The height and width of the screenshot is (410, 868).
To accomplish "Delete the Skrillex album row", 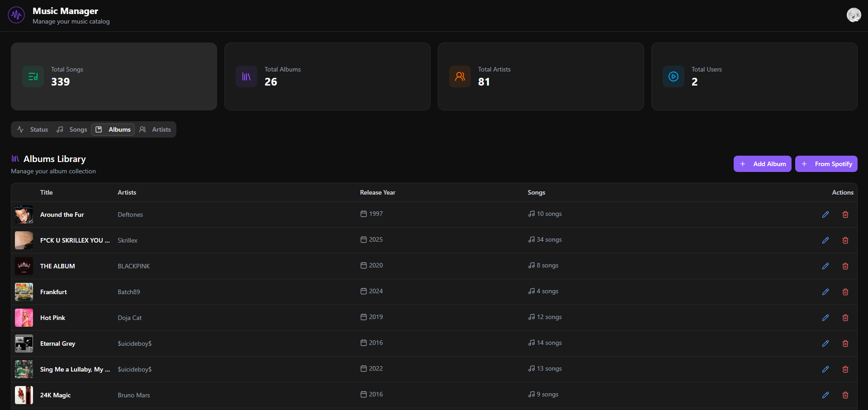I will (845, 240).
